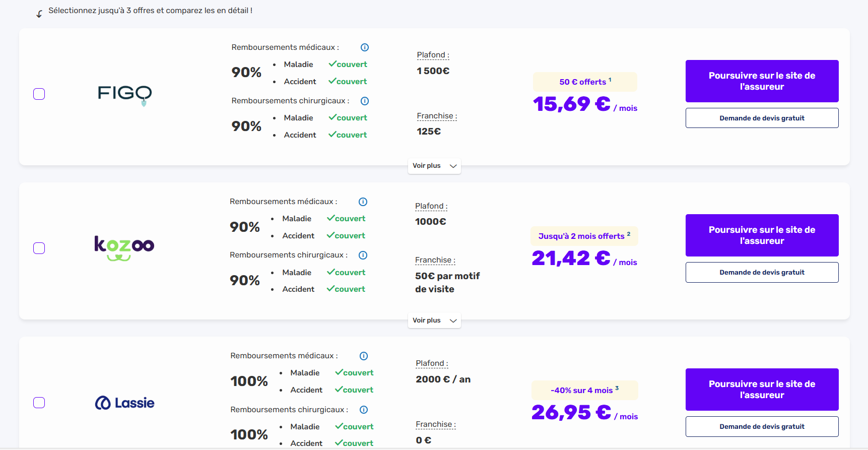
Task: Select the Lassie offer for comparison
Action: pos(39,403)
